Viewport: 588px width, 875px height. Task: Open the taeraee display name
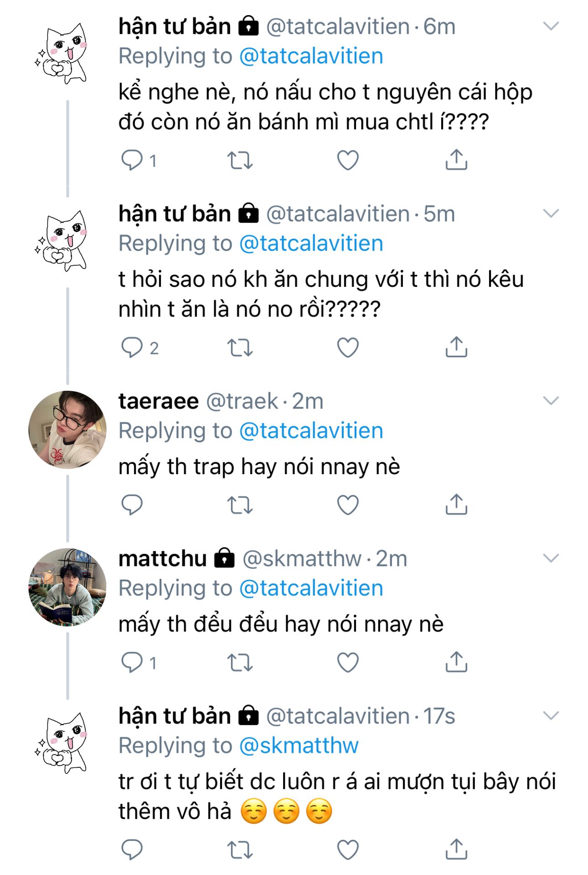[158, 401]
